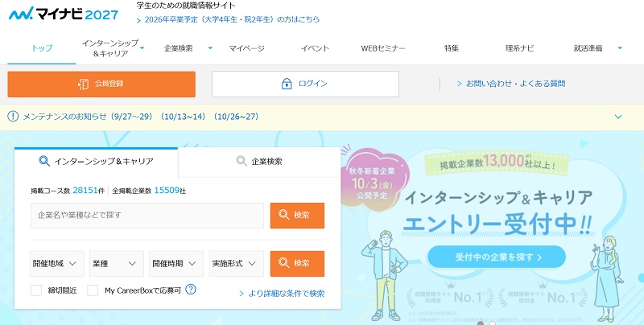Viewport: 644px width, 325px height.
Task: Click the ログイン button
Action: point(305,84)
